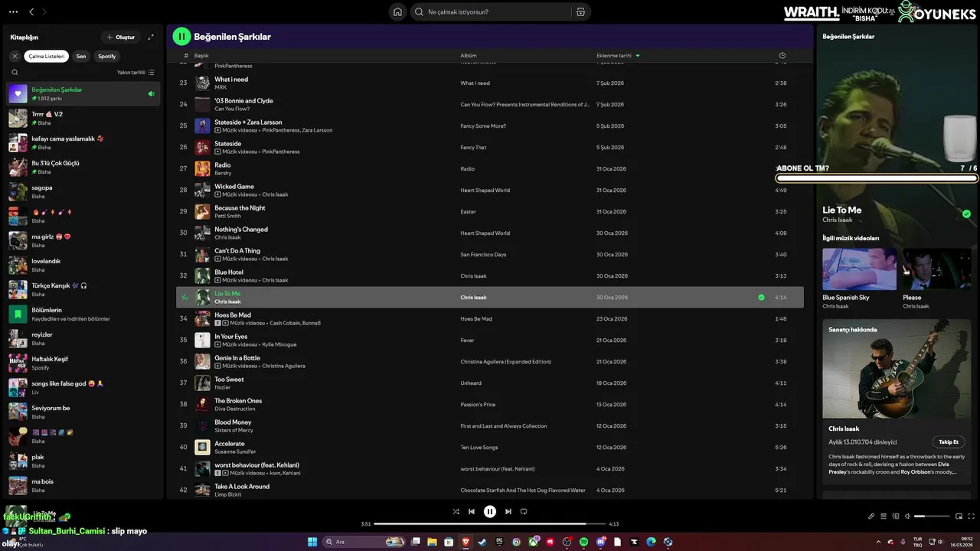
Task: Open the Bölümlerin saved episodes item
Action: coord(84,314)
